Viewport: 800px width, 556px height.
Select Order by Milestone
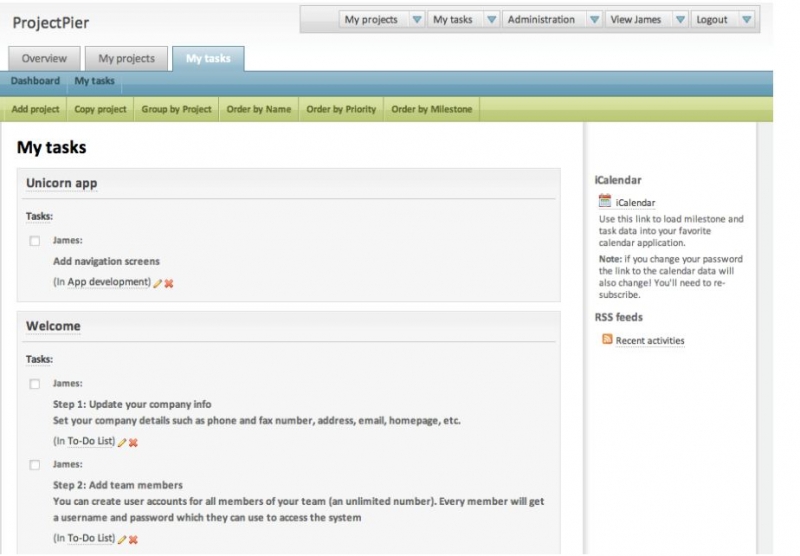coord(432,109)
